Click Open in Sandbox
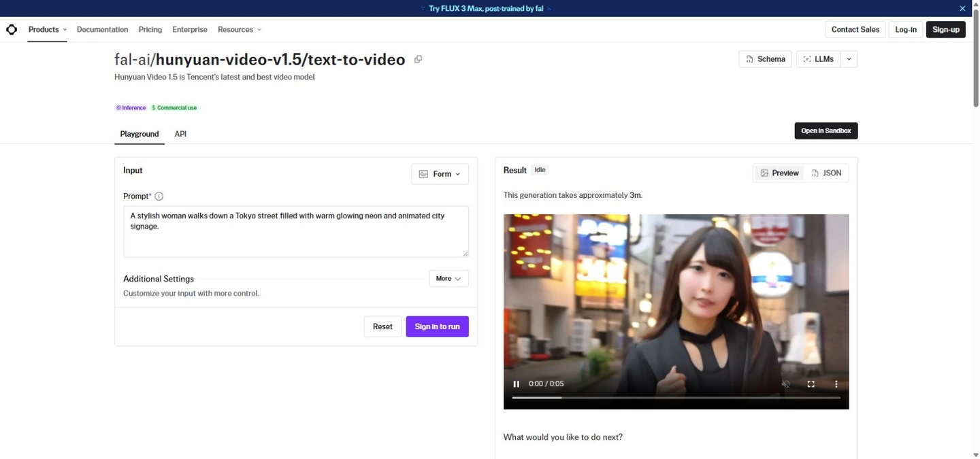The image size is (980, 459). tap(826, 131)
